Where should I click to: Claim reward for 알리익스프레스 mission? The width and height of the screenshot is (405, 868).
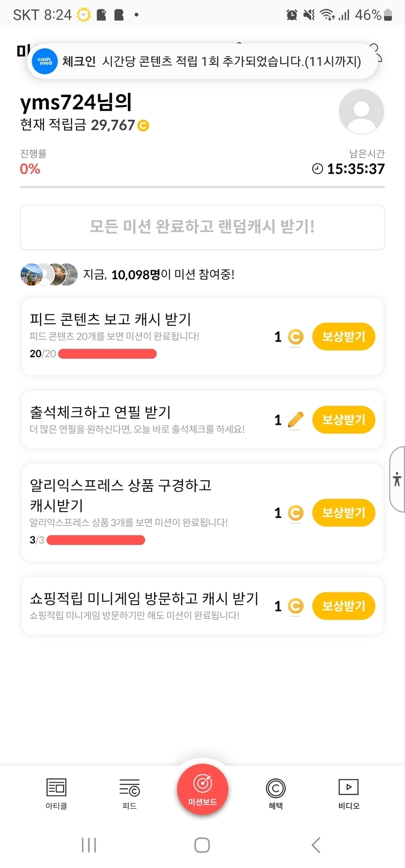344,513
